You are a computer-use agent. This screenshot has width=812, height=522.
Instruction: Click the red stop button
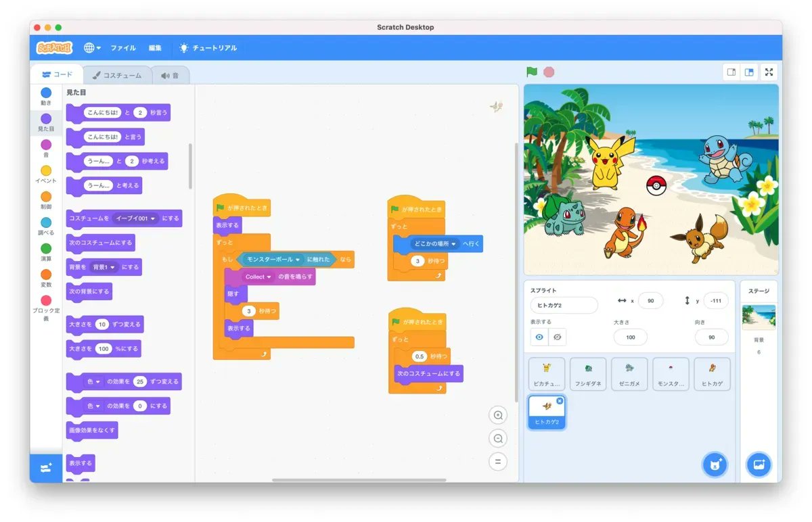tap(549, 72)
